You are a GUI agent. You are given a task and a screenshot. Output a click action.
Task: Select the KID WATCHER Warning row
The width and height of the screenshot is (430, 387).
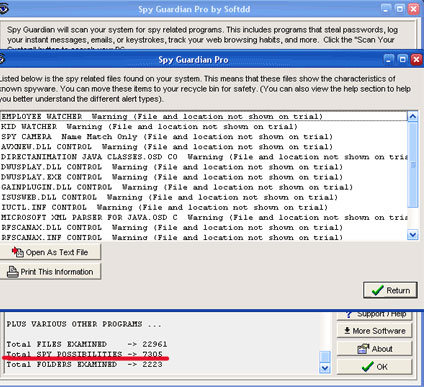coord(203,127)
